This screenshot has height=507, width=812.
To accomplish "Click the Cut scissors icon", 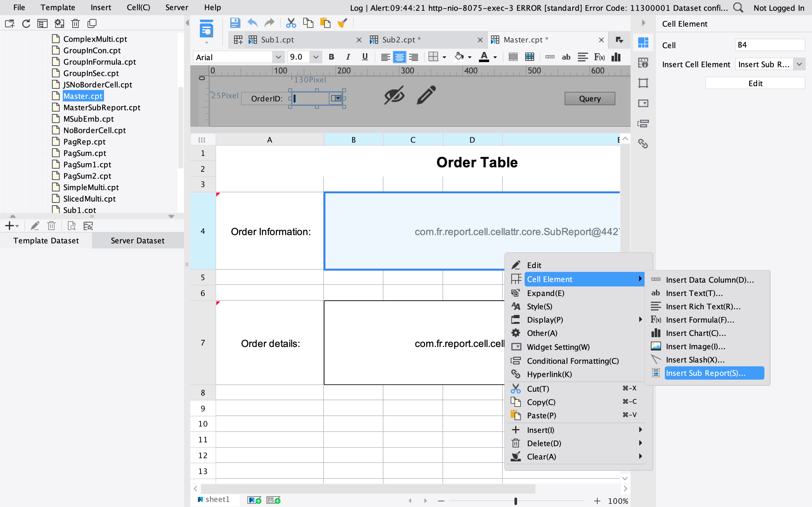I will click(291, 23).
